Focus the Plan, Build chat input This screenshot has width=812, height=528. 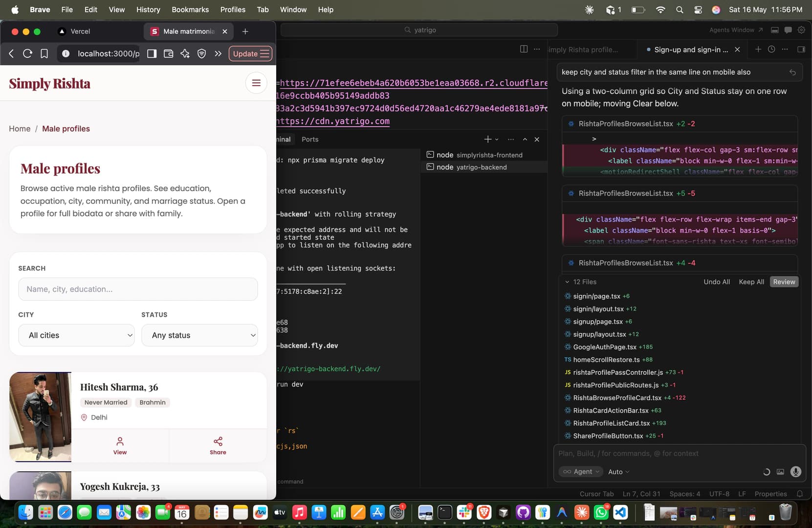tap(679, 454)
